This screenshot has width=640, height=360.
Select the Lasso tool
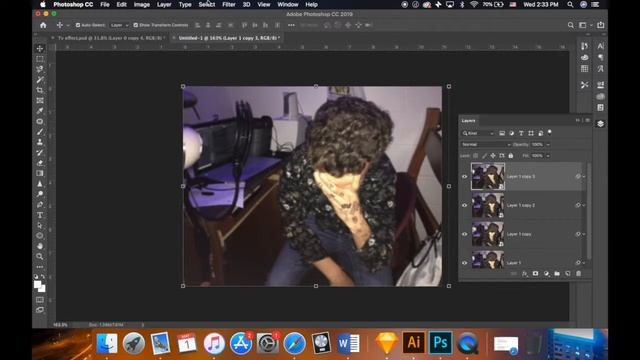(40, 69)
